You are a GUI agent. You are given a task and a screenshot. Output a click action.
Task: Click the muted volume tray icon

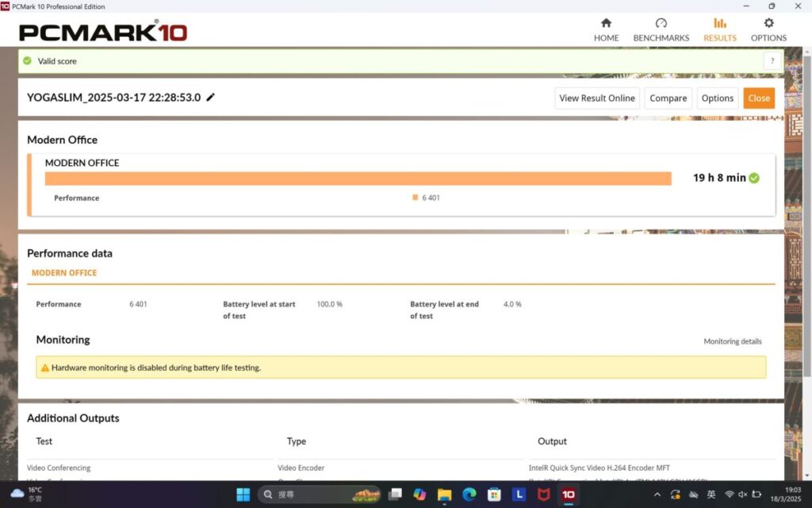click(x=742, y=495)
